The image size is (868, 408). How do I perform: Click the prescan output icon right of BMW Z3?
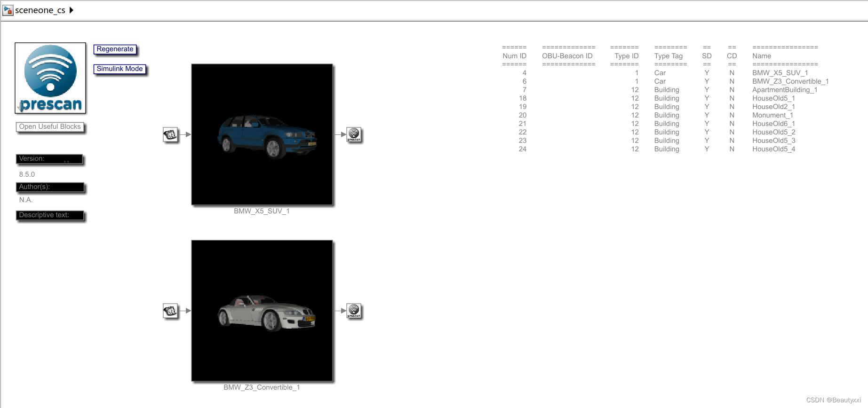pyautogui.click(x=354, y=311)
